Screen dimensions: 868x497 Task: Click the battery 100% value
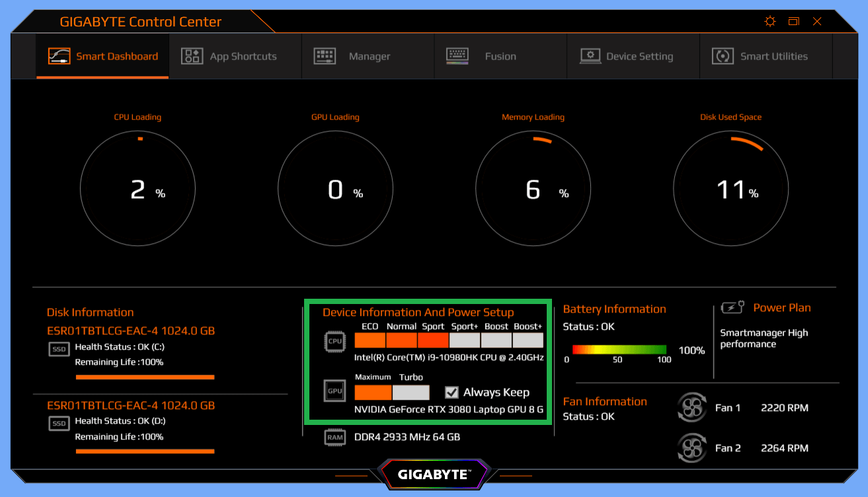pos(691,350)
